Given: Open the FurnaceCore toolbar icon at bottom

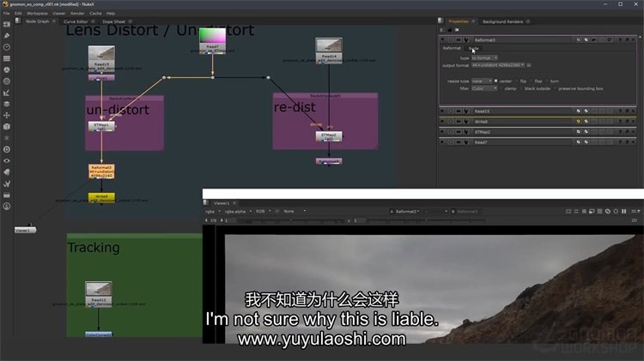Looking at the screenshot, I should click(x=7, y=207).
